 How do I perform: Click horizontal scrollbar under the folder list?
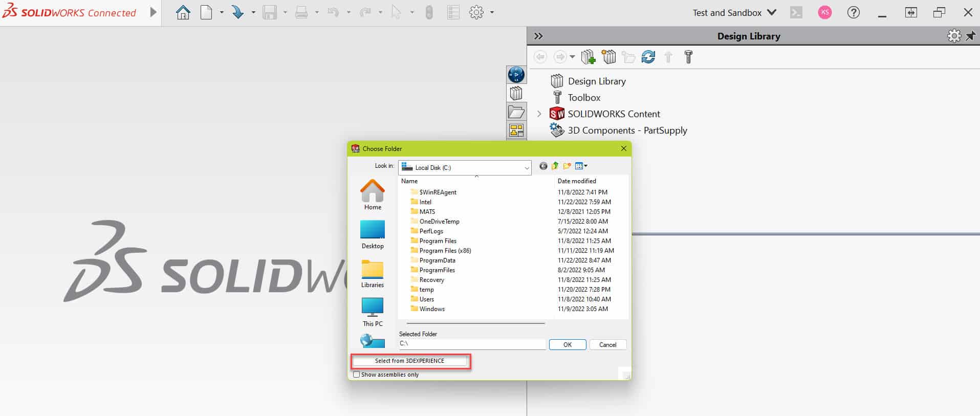click(475, 323)
